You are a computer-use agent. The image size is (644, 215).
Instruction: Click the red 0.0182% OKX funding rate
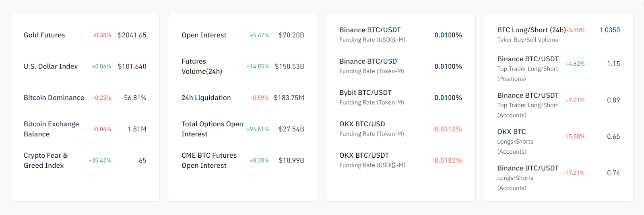pos(448,161)
